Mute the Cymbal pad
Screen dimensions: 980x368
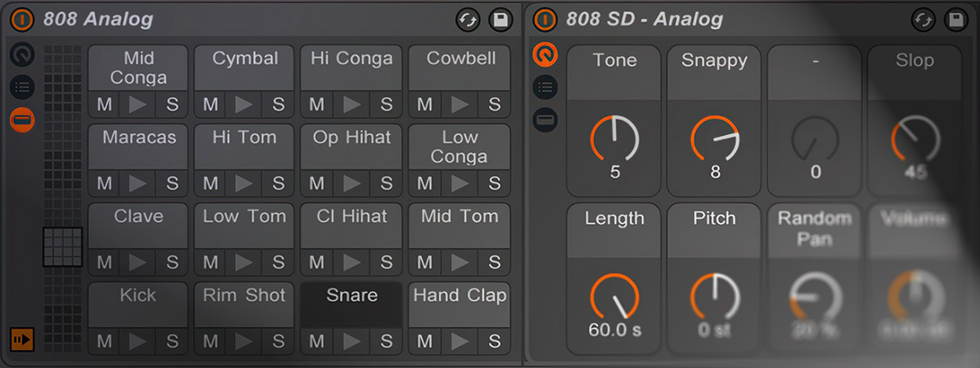tap(211, 104)
